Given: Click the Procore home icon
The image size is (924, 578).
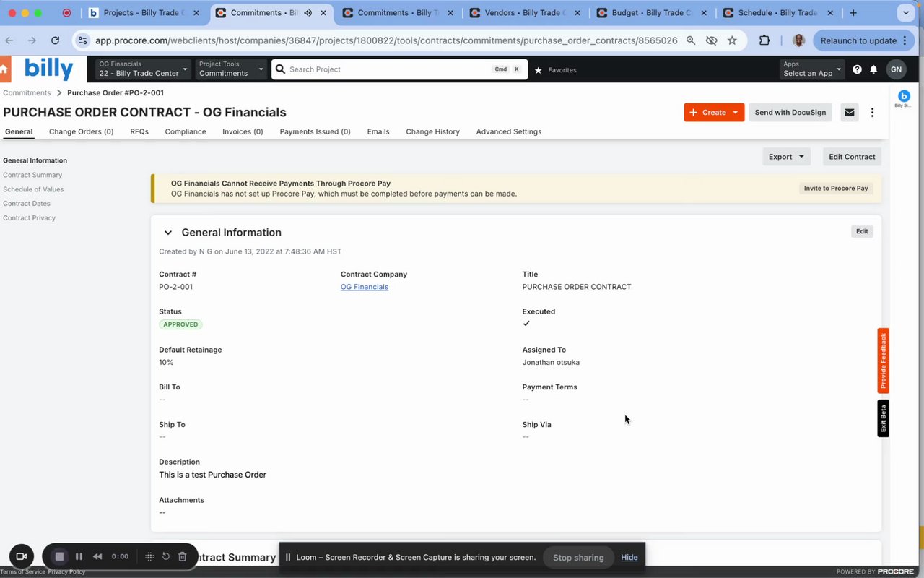Looking at the screenshot, I should 4,69.
